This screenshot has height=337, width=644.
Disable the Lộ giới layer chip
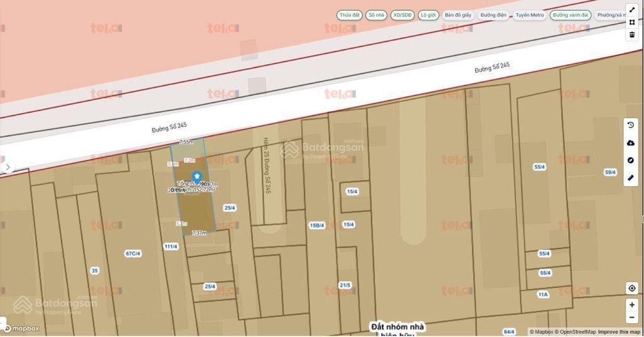[428, 15]
